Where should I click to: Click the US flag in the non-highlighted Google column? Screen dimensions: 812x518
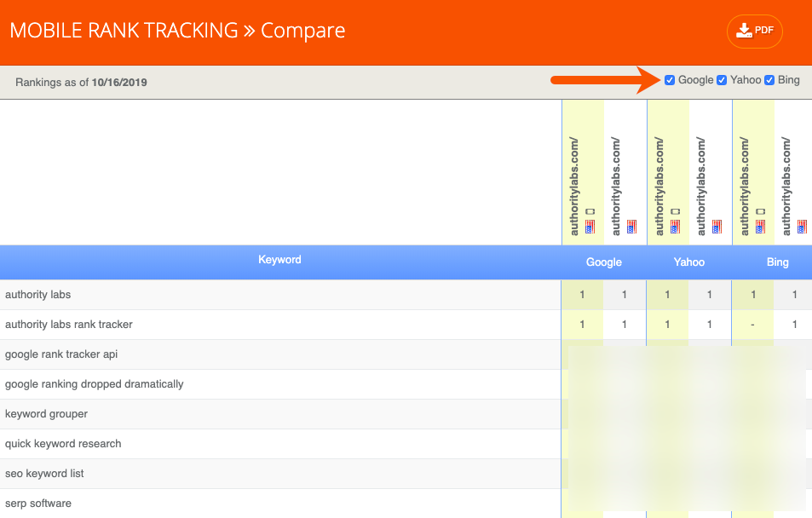pos(631,227)
